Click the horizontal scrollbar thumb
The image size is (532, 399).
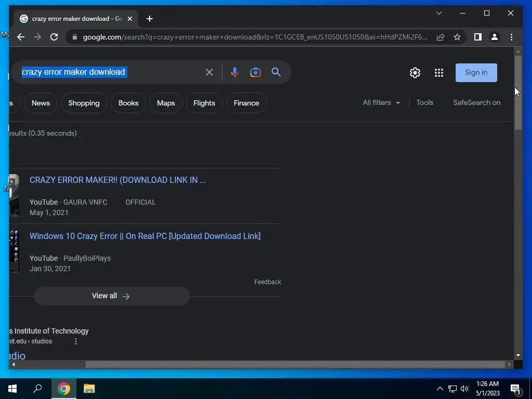[x=296, y=365]
